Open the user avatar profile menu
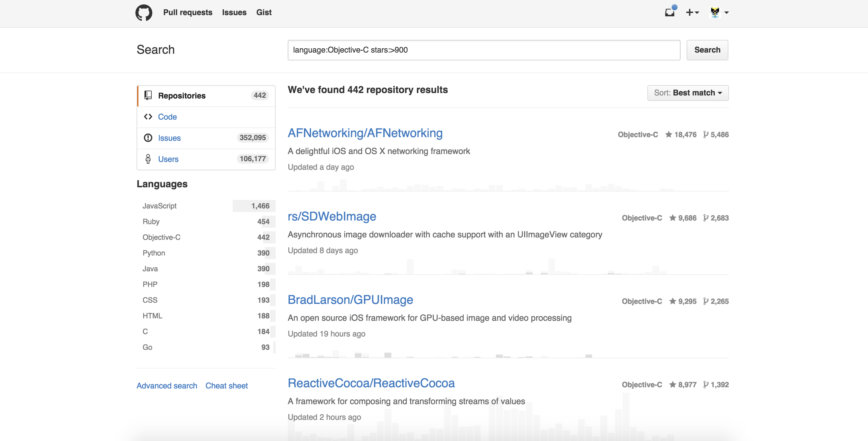868x441 pixels. (x=719, y=12)
